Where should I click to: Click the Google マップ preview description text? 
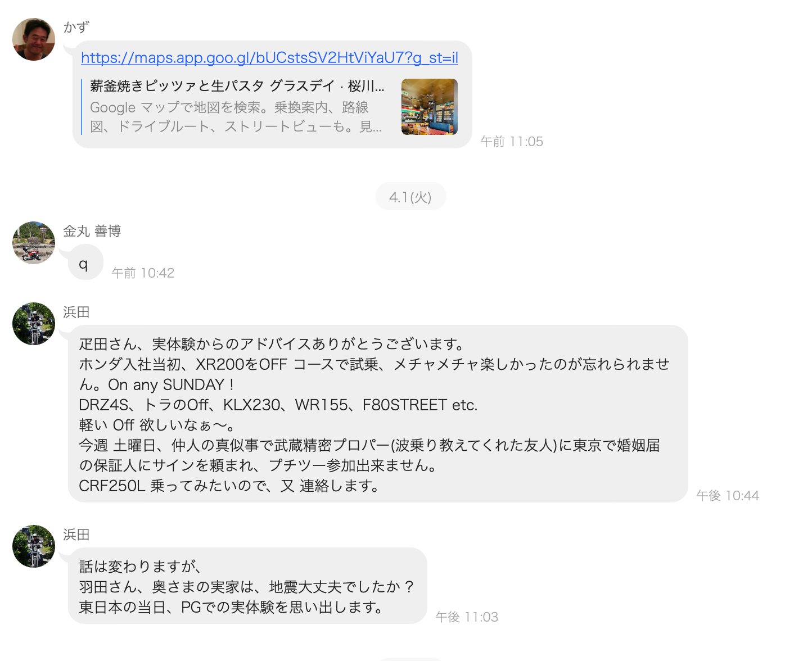coord(236,117)
